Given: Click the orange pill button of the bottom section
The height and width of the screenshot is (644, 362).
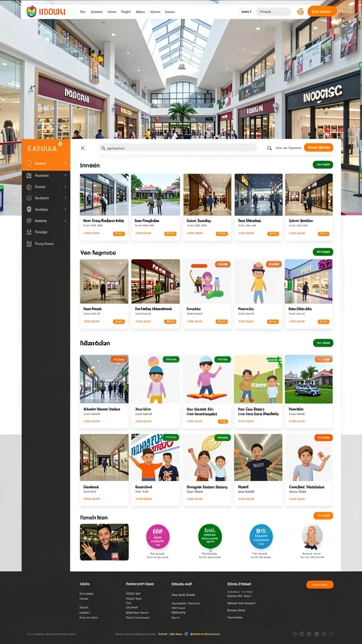Looking at the screenshot, I should (323, 516).
